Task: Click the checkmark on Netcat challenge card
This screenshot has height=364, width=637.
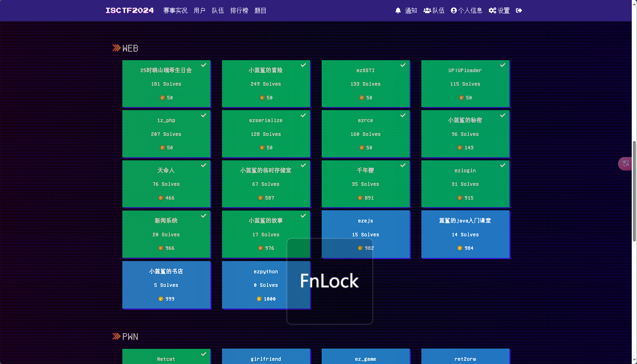Action: 203,354
